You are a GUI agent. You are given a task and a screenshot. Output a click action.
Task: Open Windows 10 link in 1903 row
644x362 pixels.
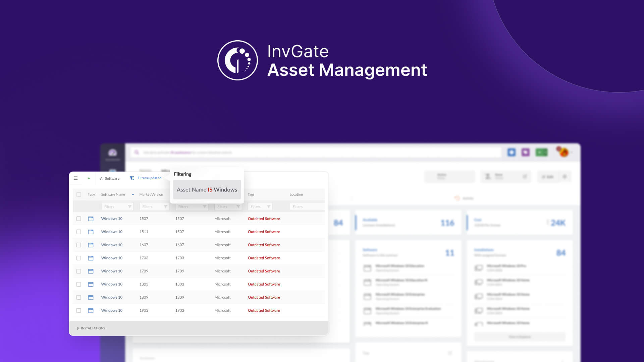tap(112, 310)
